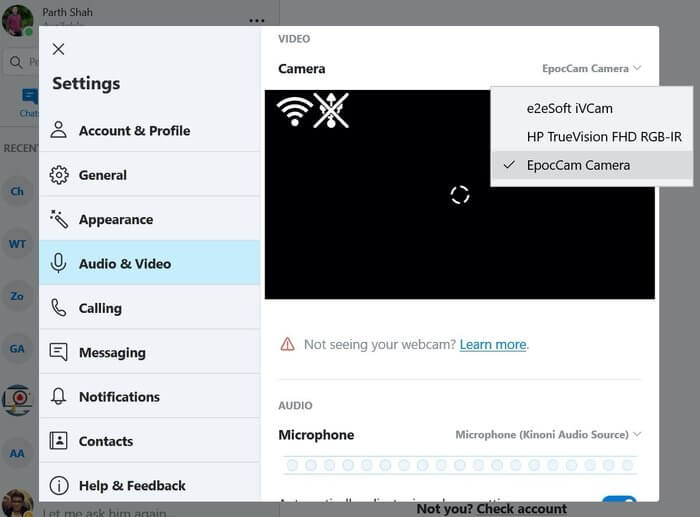Click the person icon beside Account & Profile
Screen dimensions: 700x517
coord(58,130)
